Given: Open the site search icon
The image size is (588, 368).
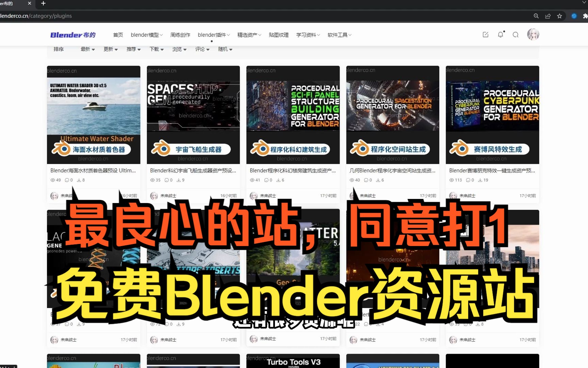Looking at the screenshot, I should 516,34.
